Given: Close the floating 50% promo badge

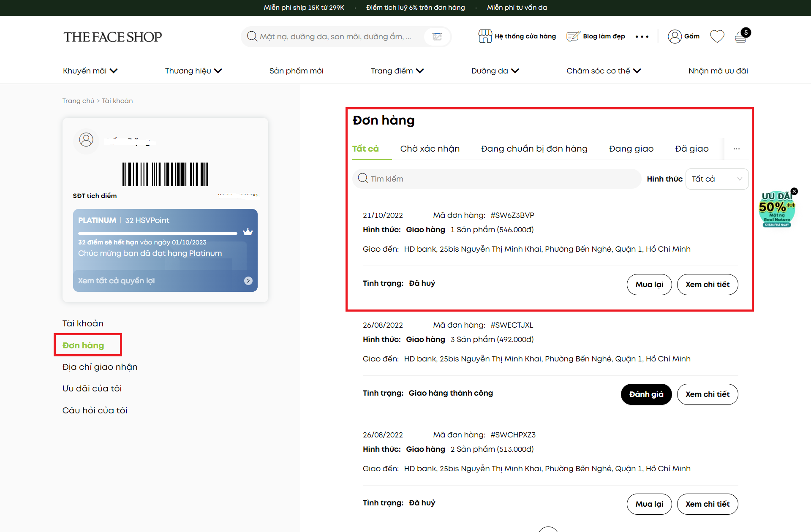Looking at the screenshot, I should pos(795,191).
